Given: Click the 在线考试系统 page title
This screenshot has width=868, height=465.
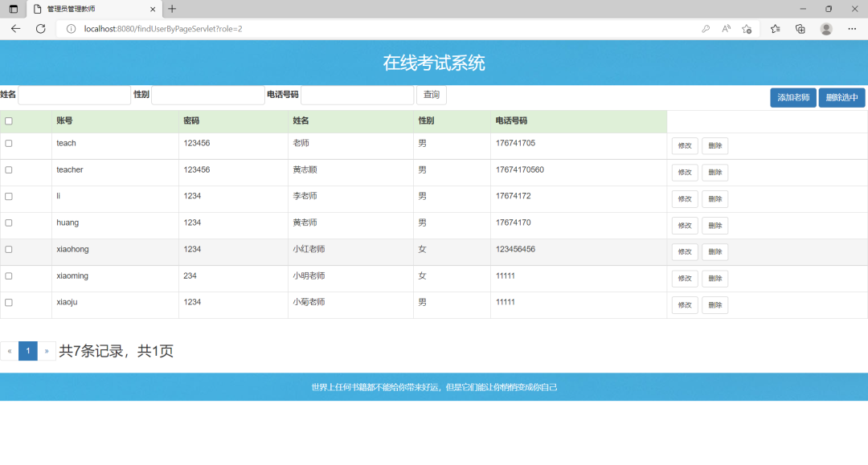Looking at the screenshot, I should [x=434, y=63].
